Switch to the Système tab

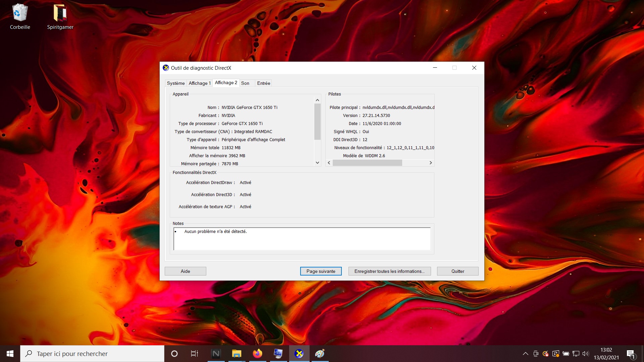176,83
